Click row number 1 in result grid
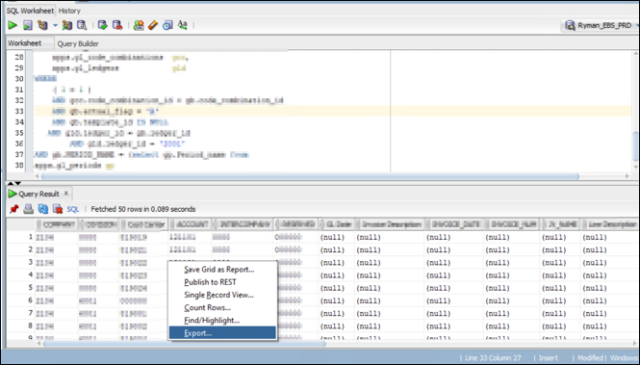This screenshot has width=640, height=365. click(x=30, y=237)
